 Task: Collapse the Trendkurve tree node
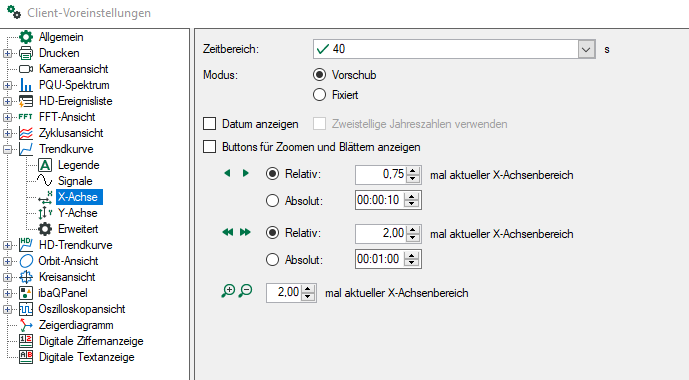click(7, 149)
